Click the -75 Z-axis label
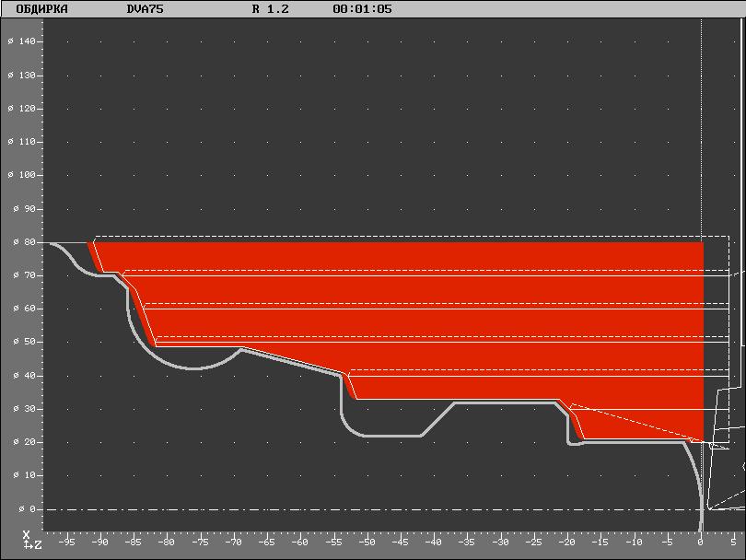Image resolution: width=746 pixels, height=560 pixels. point(200,542)
